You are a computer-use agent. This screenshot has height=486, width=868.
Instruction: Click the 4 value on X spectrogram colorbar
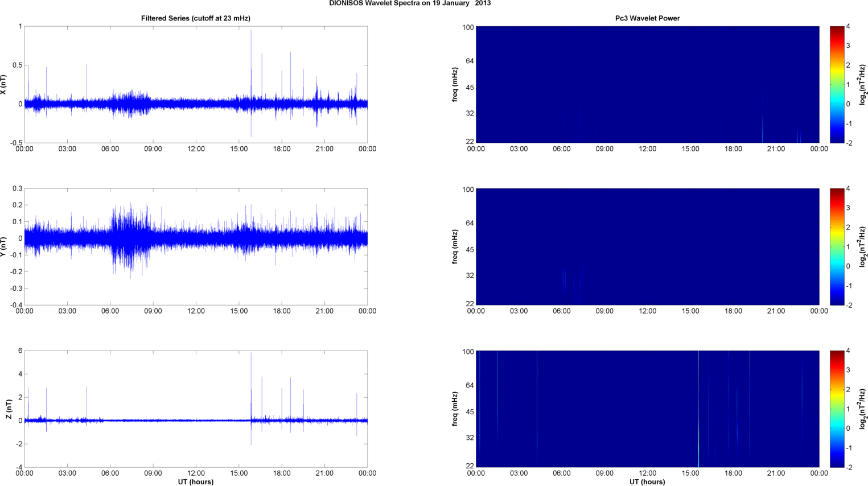pos(848,26)
